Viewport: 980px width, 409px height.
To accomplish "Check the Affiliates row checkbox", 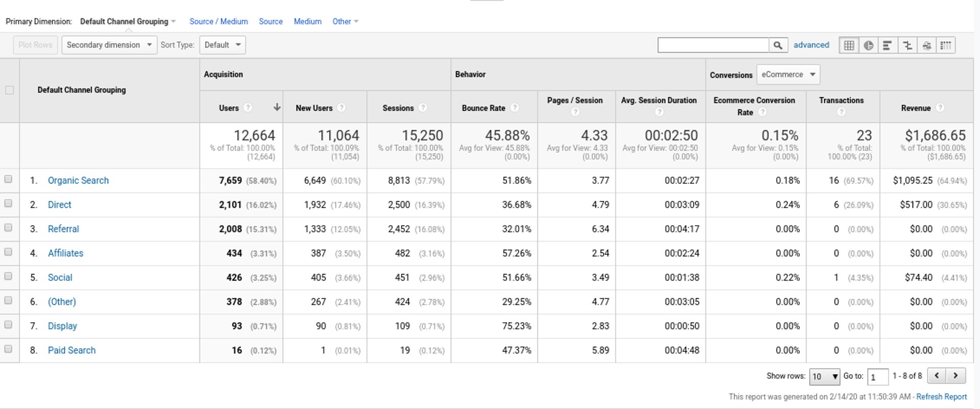I will tap(8, 252).
